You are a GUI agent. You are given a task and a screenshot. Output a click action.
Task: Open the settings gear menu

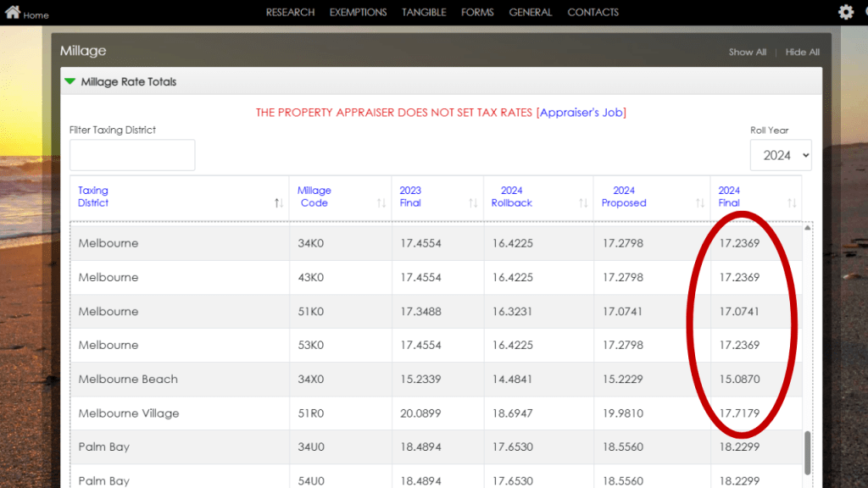point(845,12)
